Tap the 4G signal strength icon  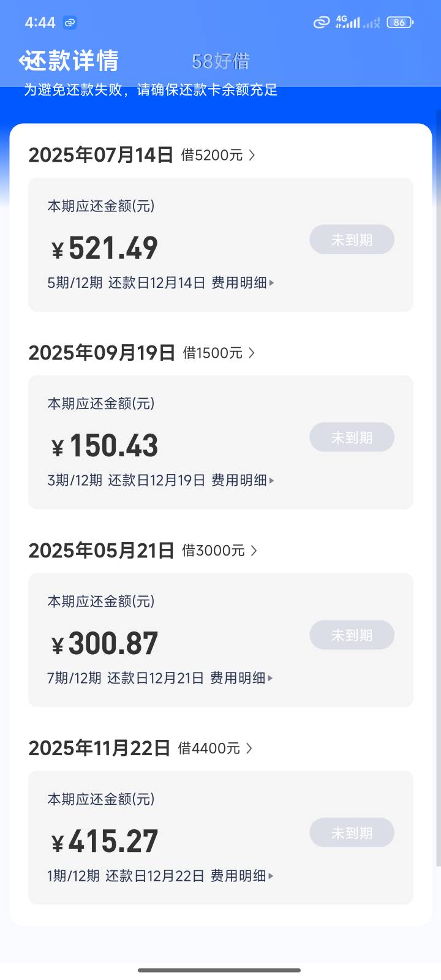[x=348, y=22]
